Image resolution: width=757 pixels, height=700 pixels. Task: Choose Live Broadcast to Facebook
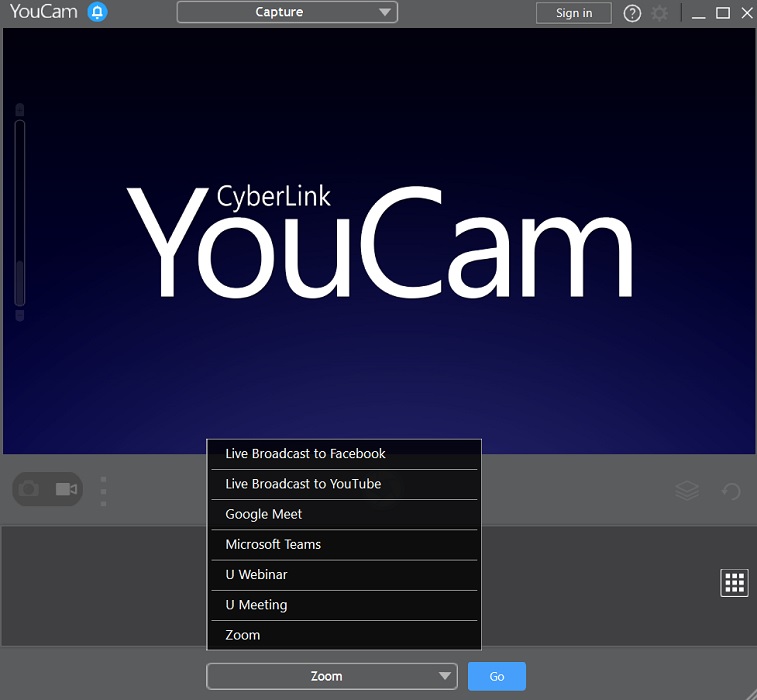[x=344, y=454]
